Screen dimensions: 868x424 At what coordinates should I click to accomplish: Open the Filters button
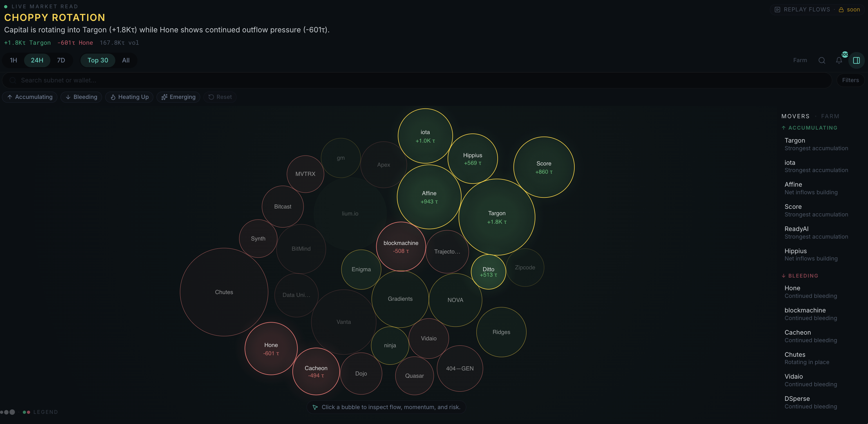(850, 80)
